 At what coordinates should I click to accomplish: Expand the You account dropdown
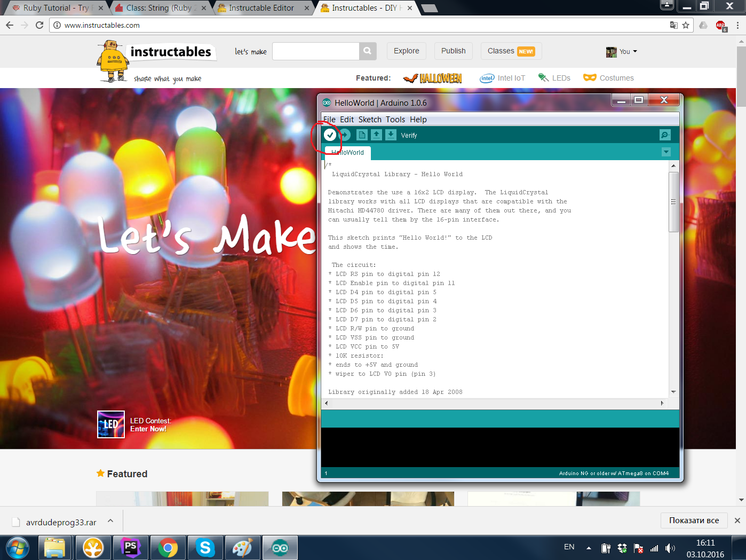point(622,52)
